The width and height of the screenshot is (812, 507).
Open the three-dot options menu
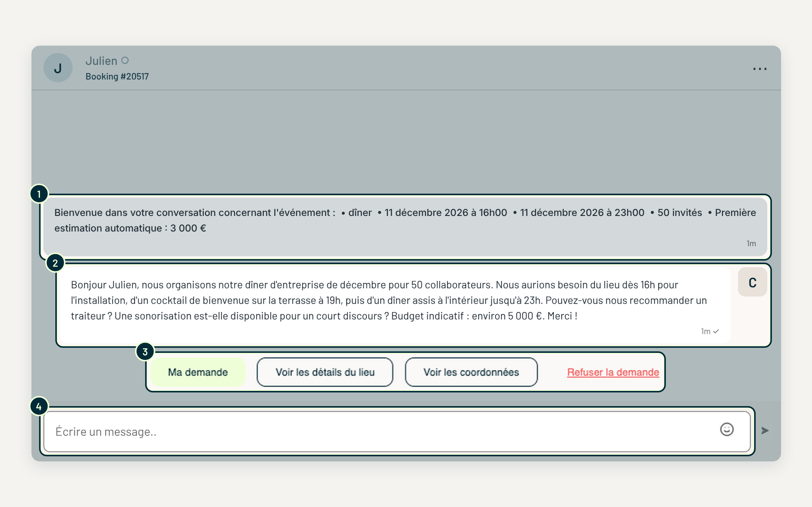[x=759, y=69]
